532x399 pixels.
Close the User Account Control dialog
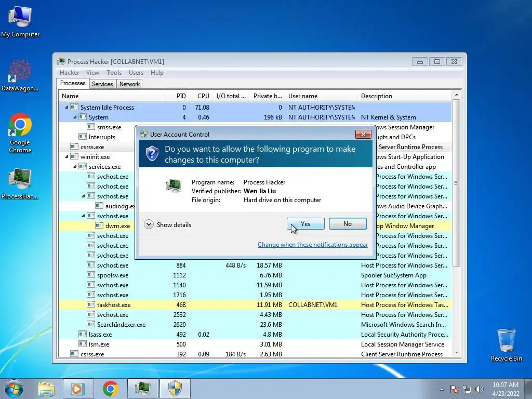tap(363, 134)
